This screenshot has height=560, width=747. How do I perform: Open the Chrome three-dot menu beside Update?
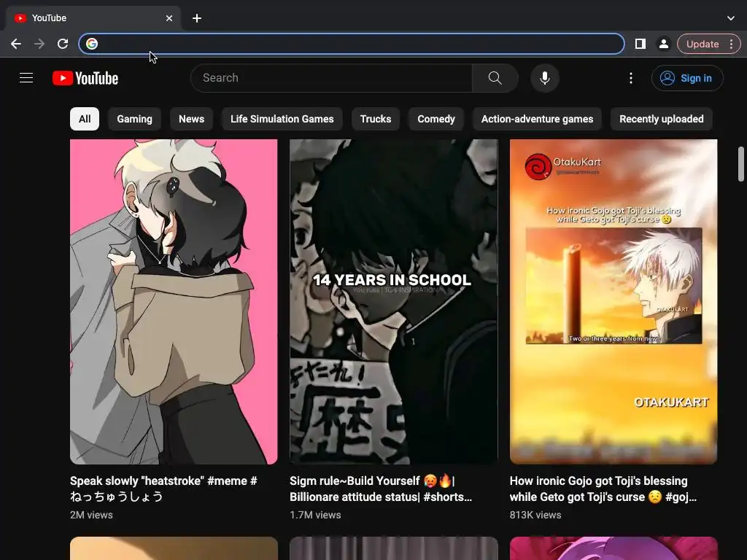(x=731, y=44)
